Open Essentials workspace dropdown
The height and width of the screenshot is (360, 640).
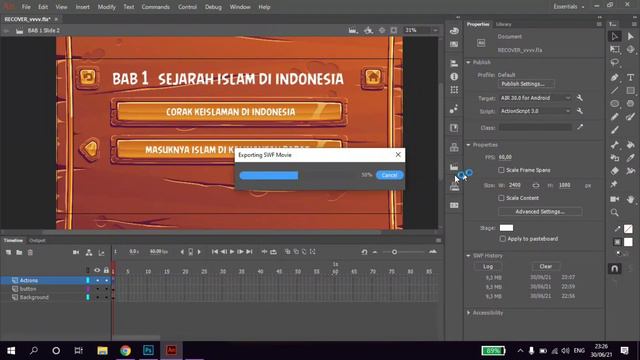(x=569, y=7)
